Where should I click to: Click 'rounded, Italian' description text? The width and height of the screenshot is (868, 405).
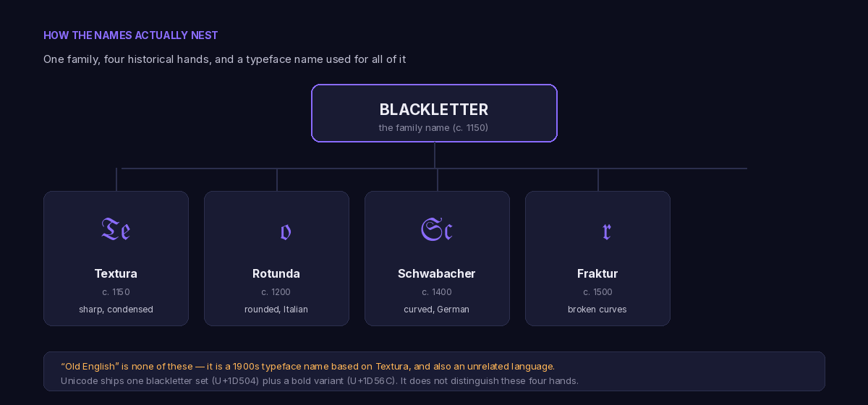click(x=276, y=310)
